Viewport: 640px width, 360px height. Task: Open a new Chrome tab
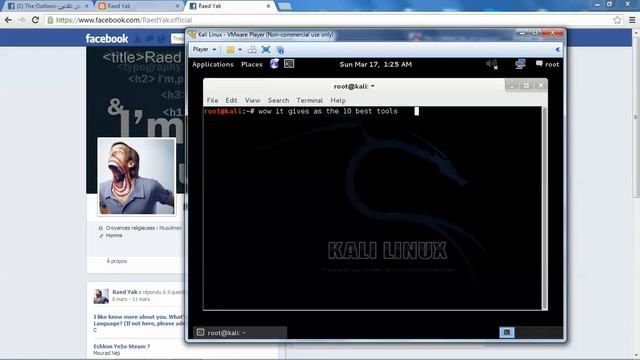[x=285, y=6]
